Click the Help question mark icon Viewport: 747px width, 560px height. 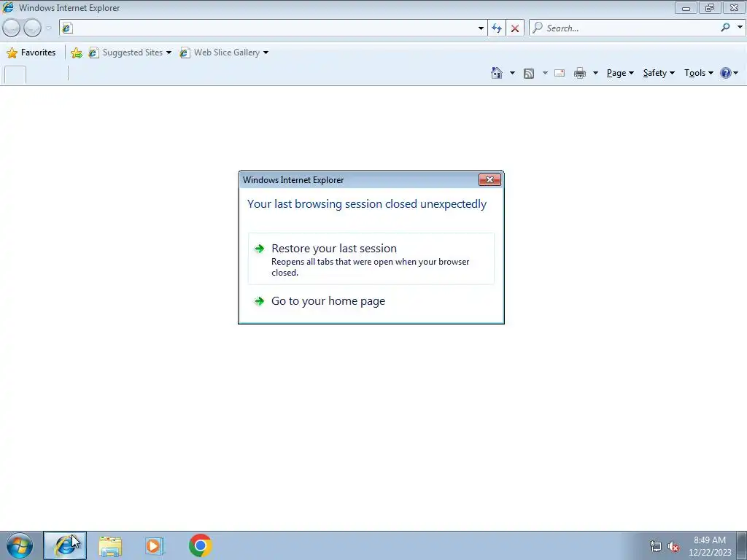[726, 73]
